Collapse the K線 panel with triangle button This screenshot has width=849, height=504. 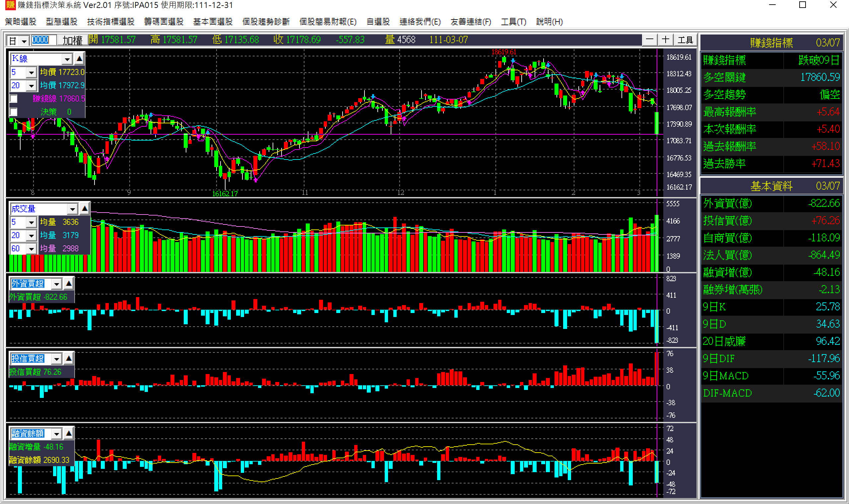click(79, 59)
